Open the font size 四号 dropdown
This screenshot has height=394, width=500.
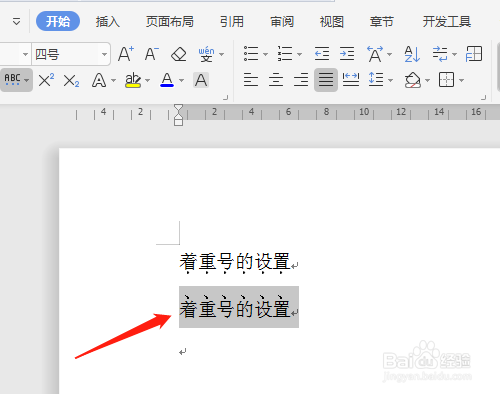(x=104, y=54)
